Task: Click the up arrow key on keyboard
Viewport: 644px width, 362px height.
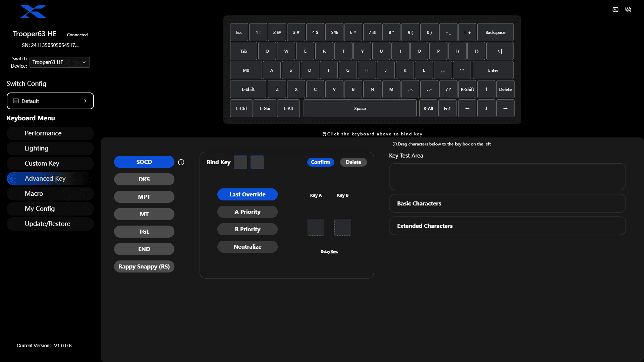Action: pos(486,89)
